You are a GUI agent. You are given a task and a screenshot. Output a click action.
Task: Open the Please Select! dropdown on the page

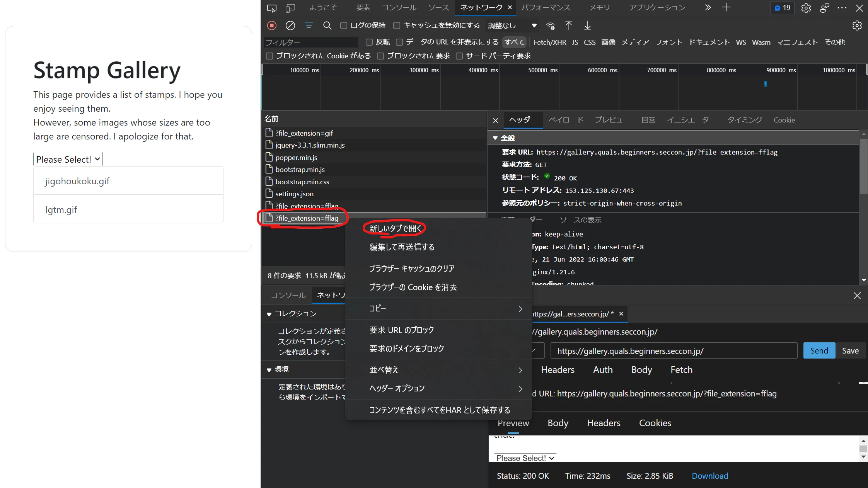click(68, 159)
